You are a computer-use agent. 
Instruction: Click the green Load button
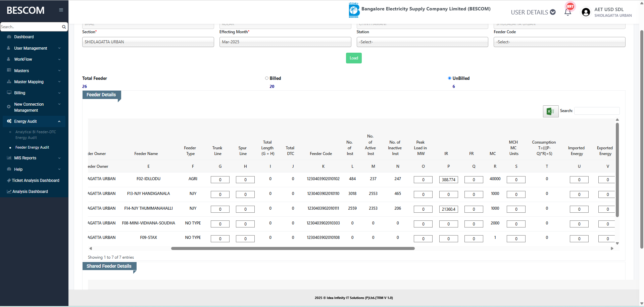tap(354, 58)
